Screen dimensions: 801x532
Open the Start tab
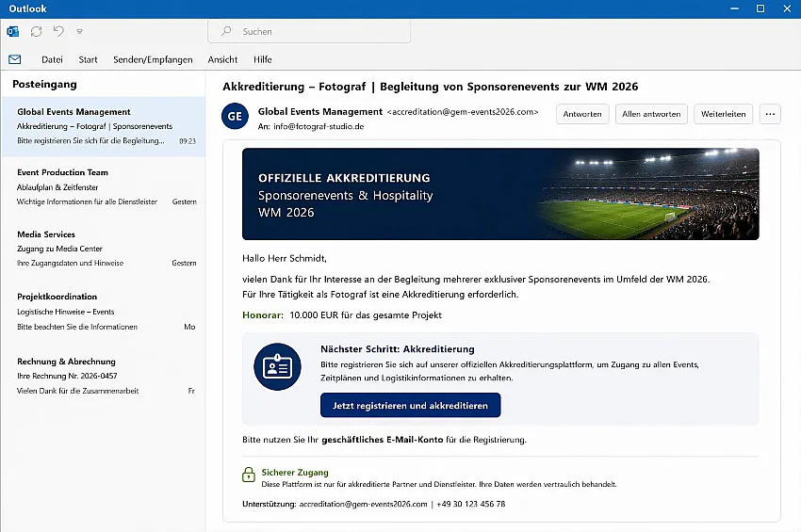click(88, 59)
